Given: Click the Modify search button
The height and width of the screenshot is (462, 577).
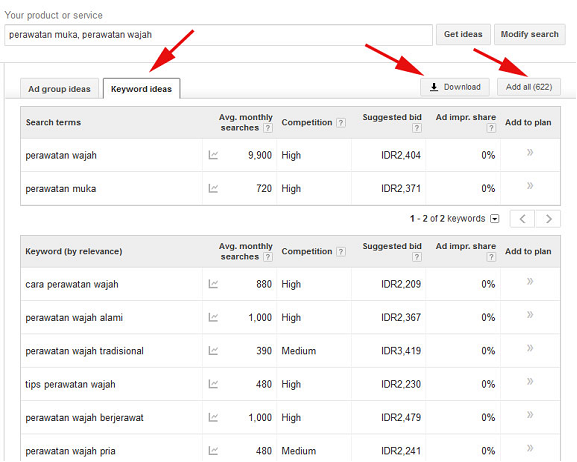Looking at the screenshot, I should (530, 34).
